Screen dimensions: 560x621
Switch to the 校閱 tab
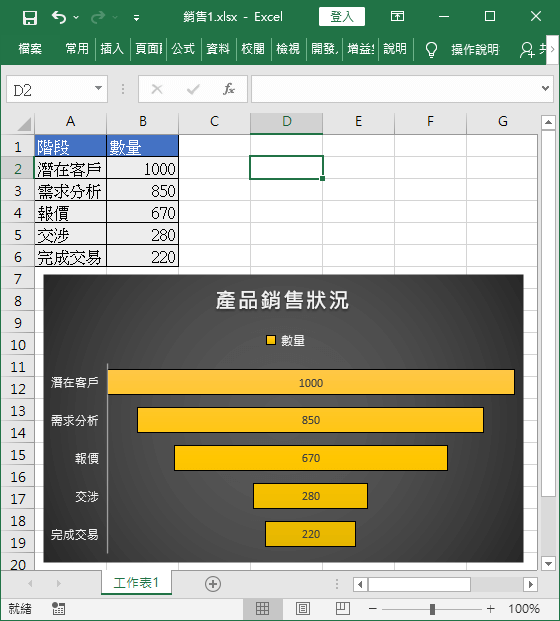tap(253, 49)
